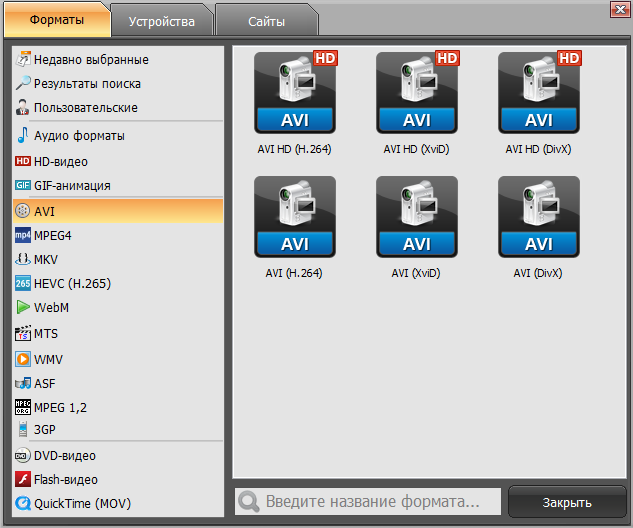Open Результаты поиска category

pyautogui.click(x=118, y=84)
